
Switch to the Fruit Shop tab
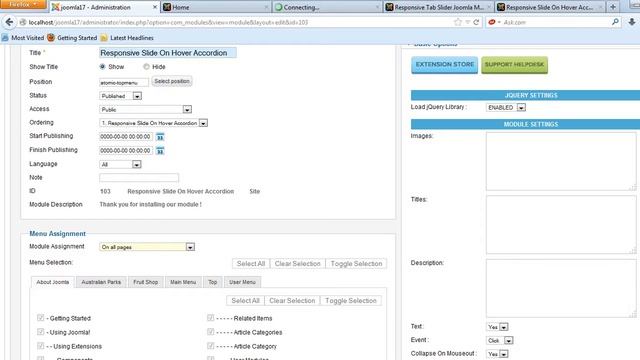pos(145,282)
